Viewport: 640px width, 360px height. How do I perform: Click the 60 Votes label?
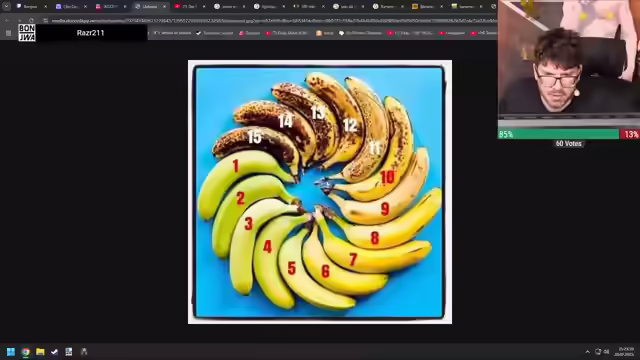[x=569, y=143]
